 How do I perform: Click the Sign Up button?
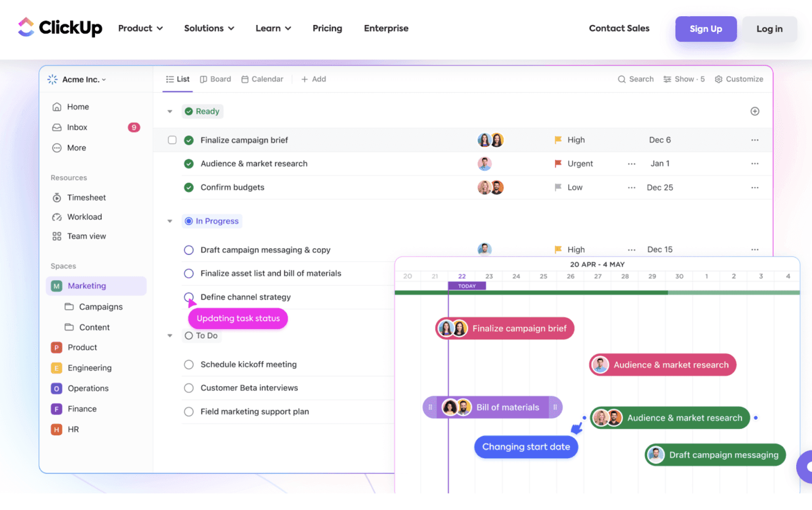click(706, 29)
